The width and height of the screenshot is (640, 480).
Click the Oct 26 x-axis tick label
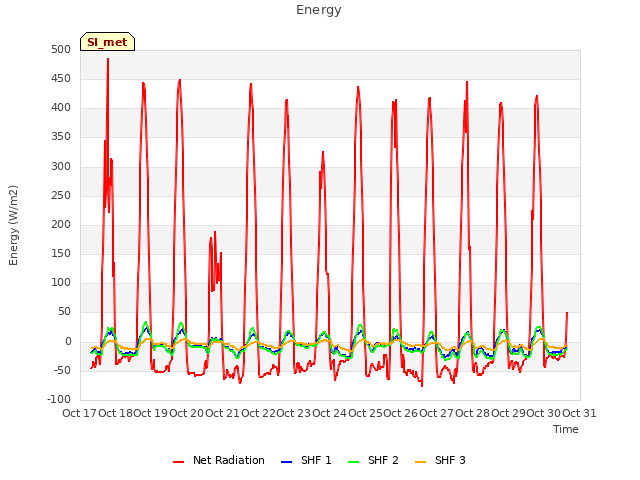tap(401, 413)
